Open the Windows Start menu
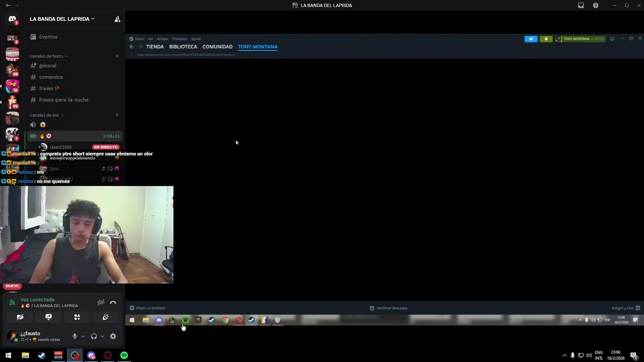The width and height of the screenshot is (644, 362). (x=8, y=355)
